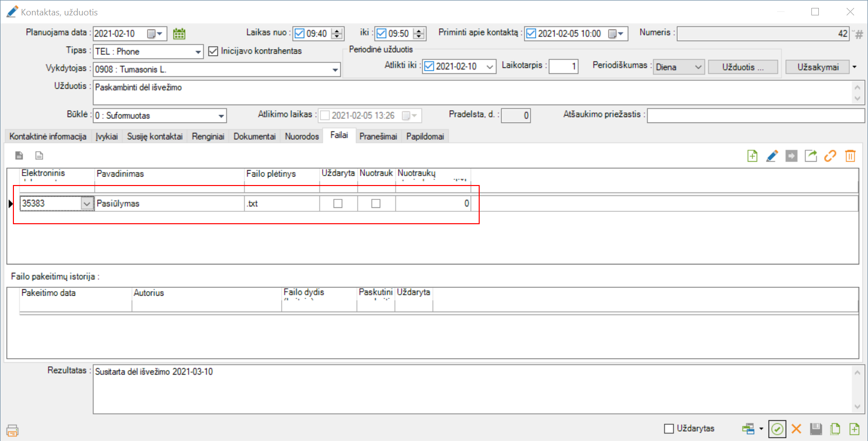Switch to the Dokumentai tab

tap(254, 136)
